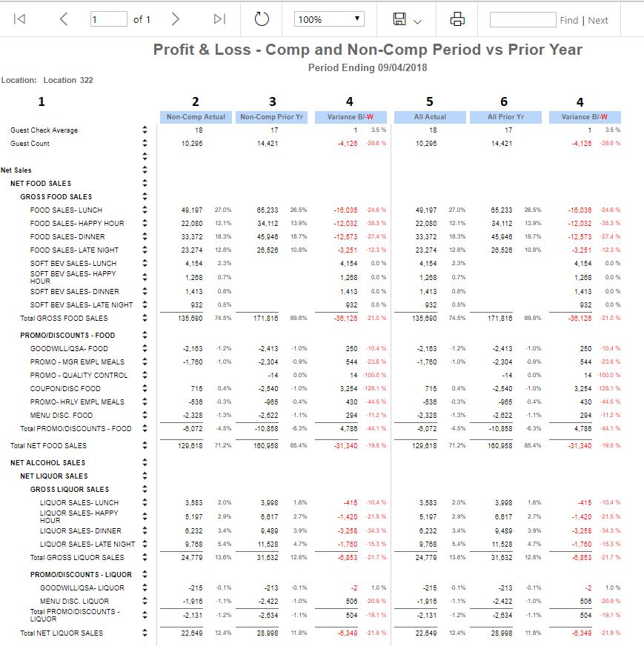Viewport: 644px width, 646px height.
Task: Click the 'MENU DISC. LIQUOR' row label
Action: 74,601
